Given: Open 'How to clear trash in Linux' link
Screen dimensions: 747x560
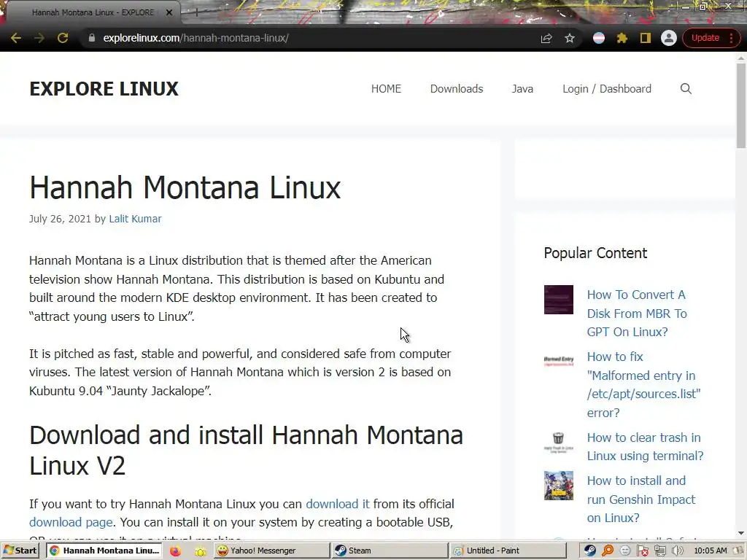Looking at the screenshot, I should [x=645, y=447].
